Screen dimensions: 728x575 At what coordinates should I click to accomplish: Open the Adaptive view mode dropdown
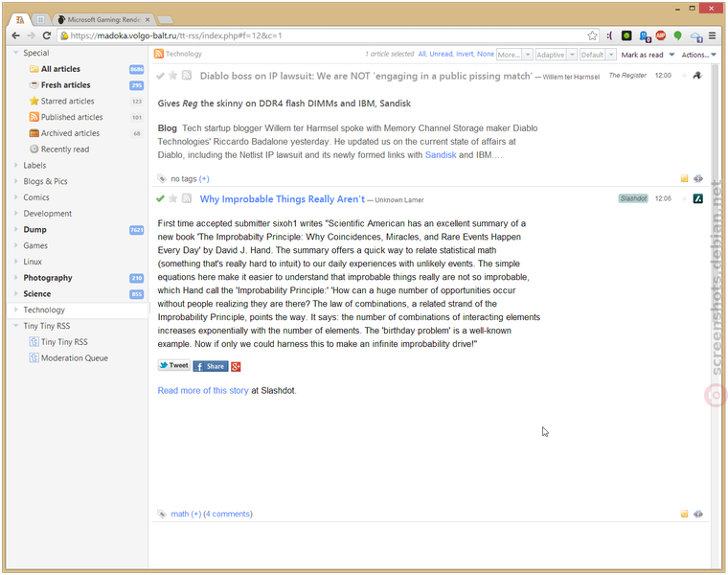(x=556, y=55)
